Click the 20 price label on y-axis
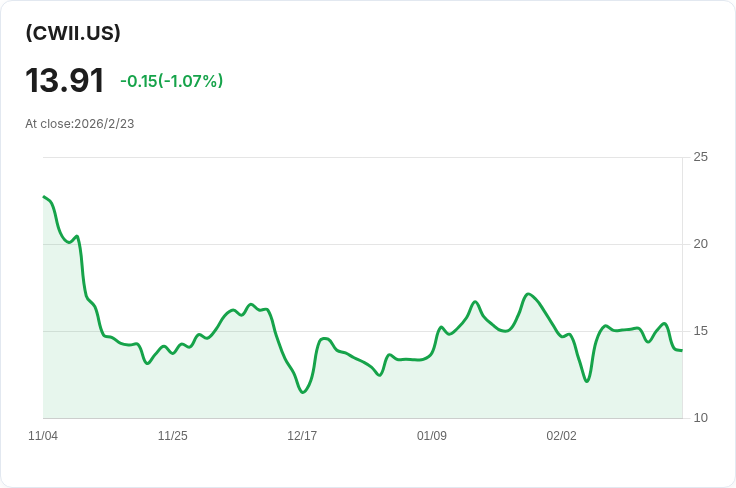 tap(700, 244)
